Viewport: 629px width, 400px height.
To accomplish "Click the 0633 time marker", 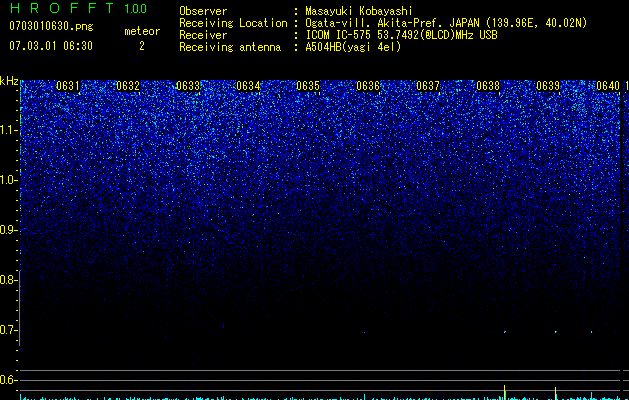I will coord(188,86).
